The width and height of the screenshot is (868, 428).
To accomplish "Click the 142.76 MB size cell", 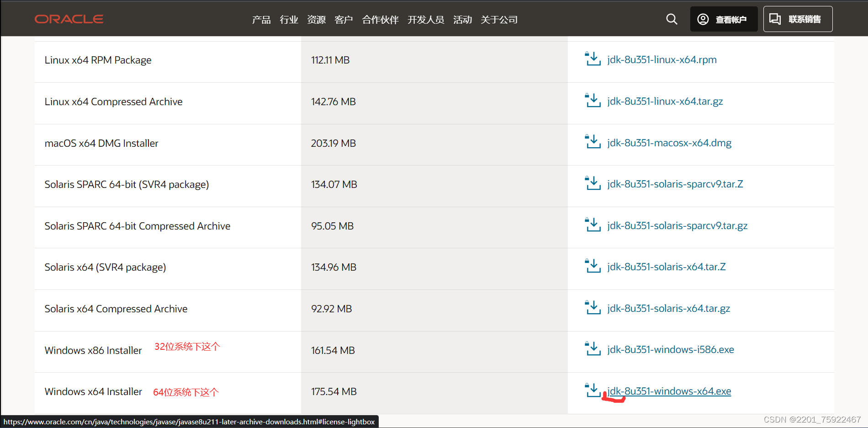I will click(x=434, y=103).
